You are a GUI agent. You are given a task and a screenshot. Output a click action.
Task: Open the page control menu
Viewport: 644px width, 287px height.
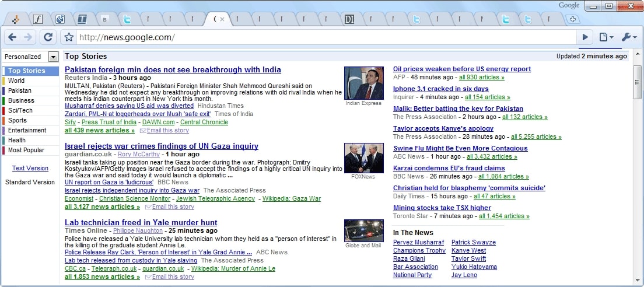point(606,37)
